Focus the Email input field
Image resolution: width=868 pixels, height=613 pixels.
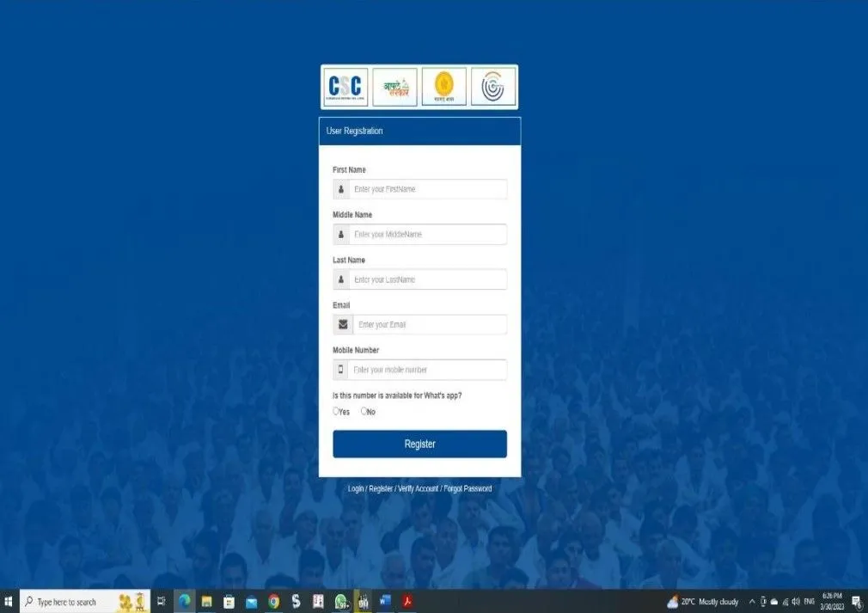coord(429,325)
